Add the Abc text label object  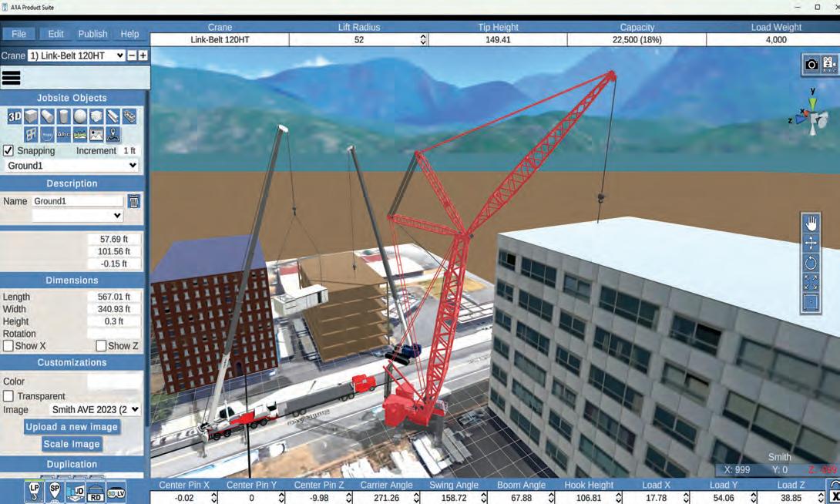click(x=64, y=134)
